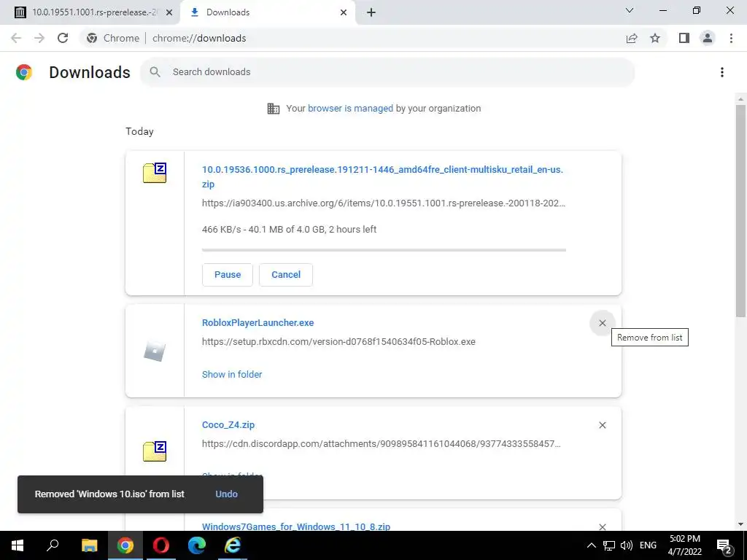Screen dimensions: 747x560
Task: Click the browser forward arrow
Action: click(x=39, y=38)
